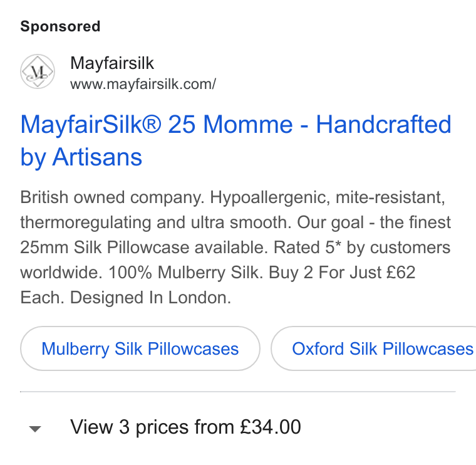Click the £34.00 price amount
The height and width of the screenshot is (465, 476).
(270, 427)
